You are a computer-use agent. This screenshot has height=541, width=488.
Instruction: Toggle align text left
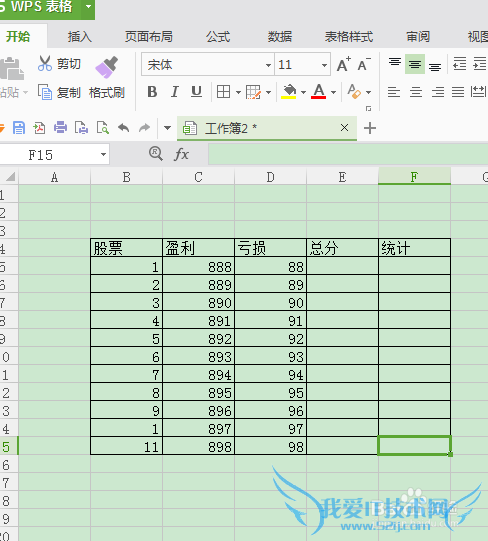point(394,92)
